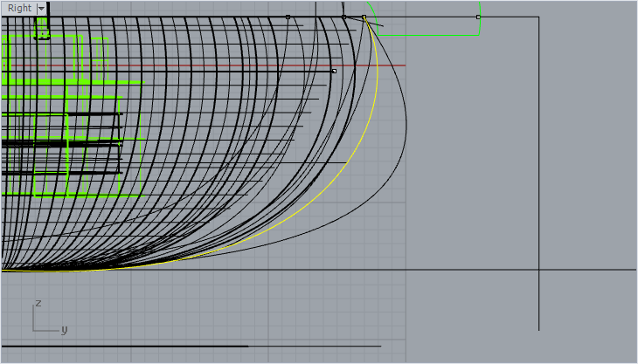Open the Right viewport dropdown arrow menu

coord(41,8)
